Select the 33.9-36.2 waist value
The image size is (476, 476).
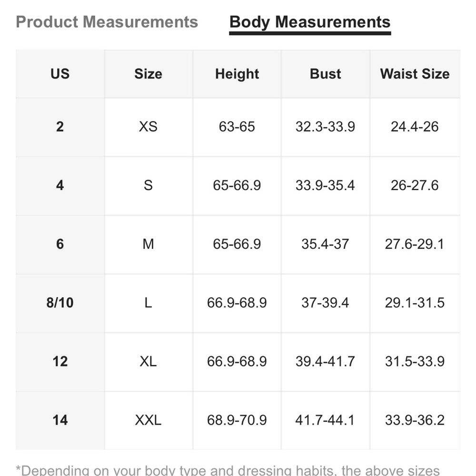pyautogui.click(x=415, y=420)
